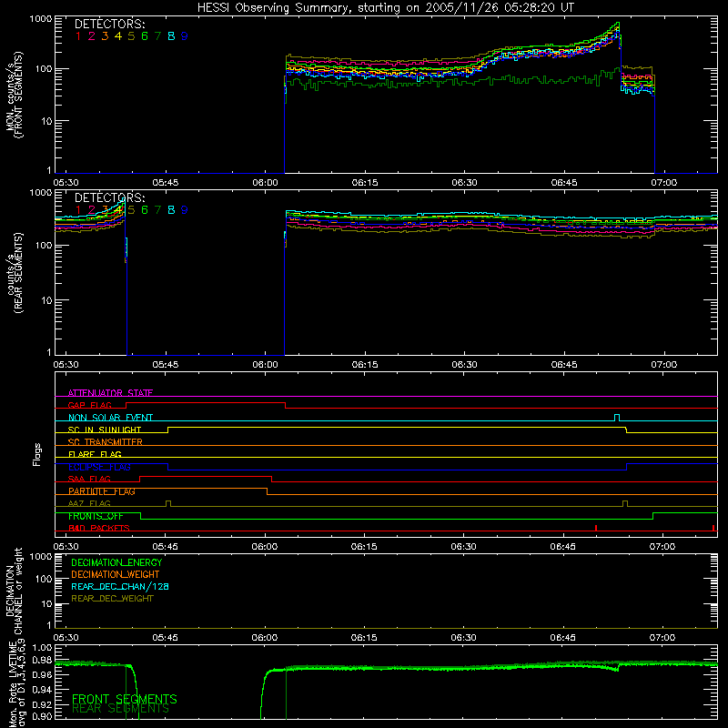Image resolution: width=728 pixels, height=728 pixels.
Task: Select the FLARE_FLAG label
Action: pyautogui.click(x=95, y=454)
